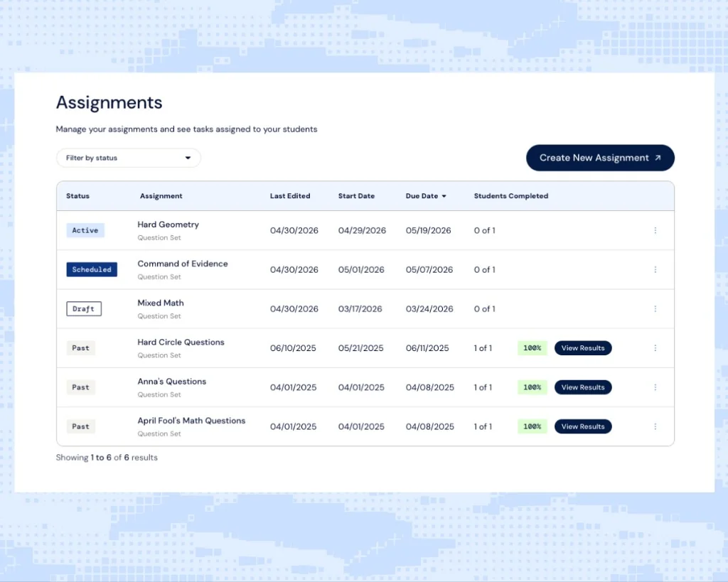Click 100% badge for April Fool's Math Questions

tap(532, 426)
